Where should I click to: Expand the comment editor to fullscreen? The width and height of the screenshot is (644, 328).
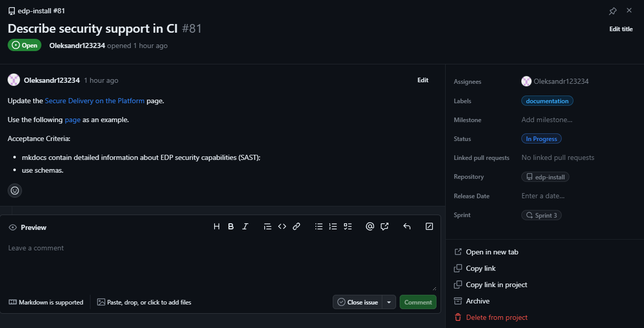429,226
